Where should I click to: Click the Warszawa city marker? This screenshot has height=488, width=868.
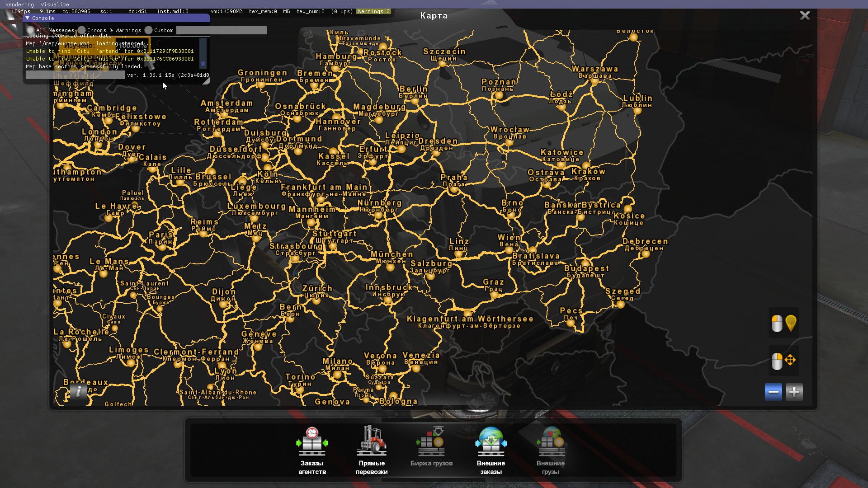(x=595, y=81)
